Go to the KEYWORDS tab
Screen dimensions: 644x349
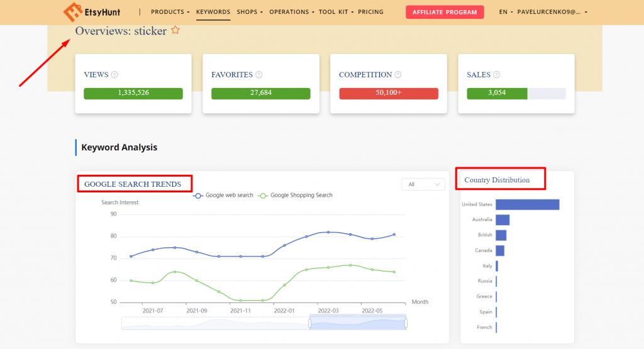tap(213, 12)
